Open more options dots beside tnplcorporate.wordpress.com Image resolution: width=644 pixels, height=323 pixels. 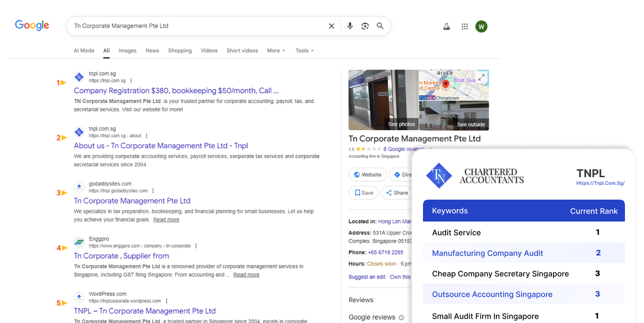point(167,301)
